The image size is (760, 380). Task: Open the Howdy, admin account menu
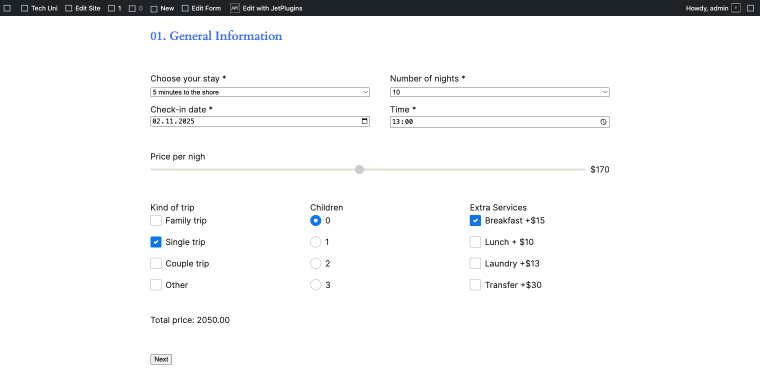[x=713, y=8]
